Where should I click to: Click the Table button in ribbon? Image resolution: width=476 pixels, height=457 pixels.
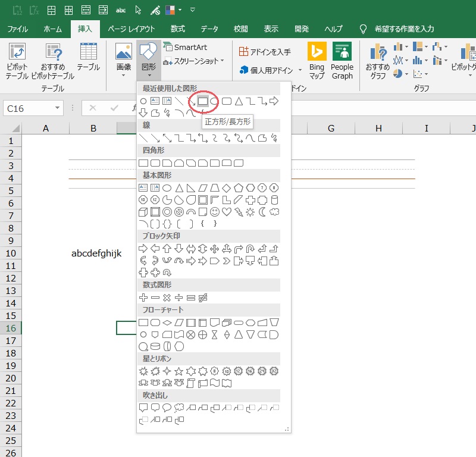(x=88, y=58)
